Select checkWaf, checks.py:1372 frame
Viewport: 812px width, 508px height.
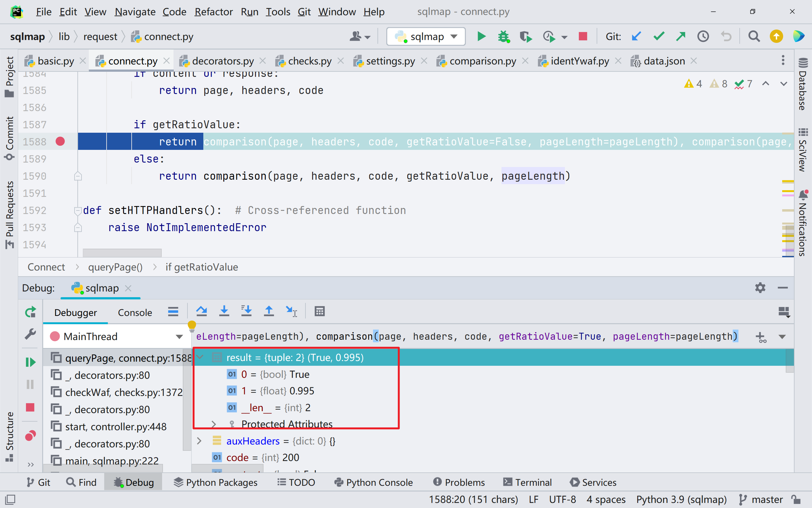pos(117,392)
